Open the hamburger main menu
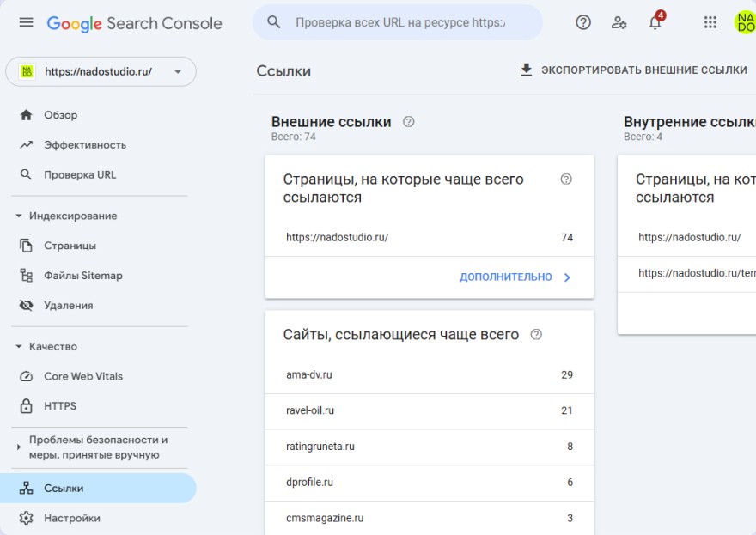Screen dimensions: 756x535 tap(26, 22)
